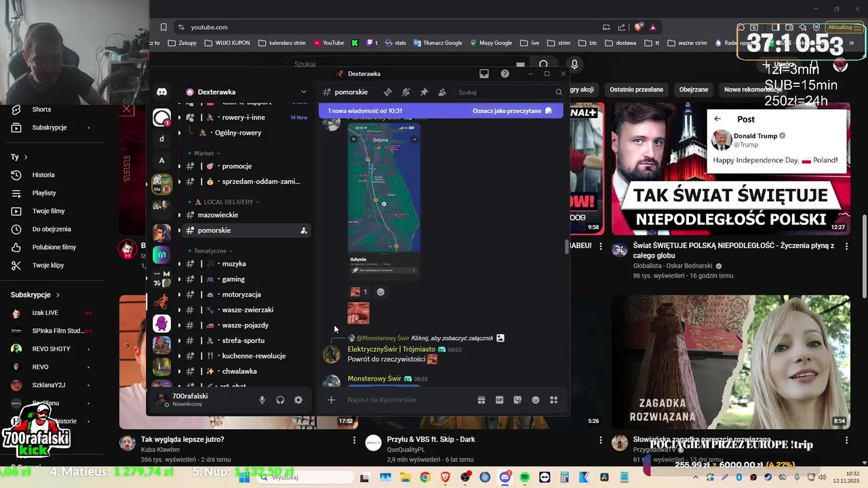868x488 pixels.
Task: Click the Discord chat scrollbar thumb
Action: [x=568, y=247]
